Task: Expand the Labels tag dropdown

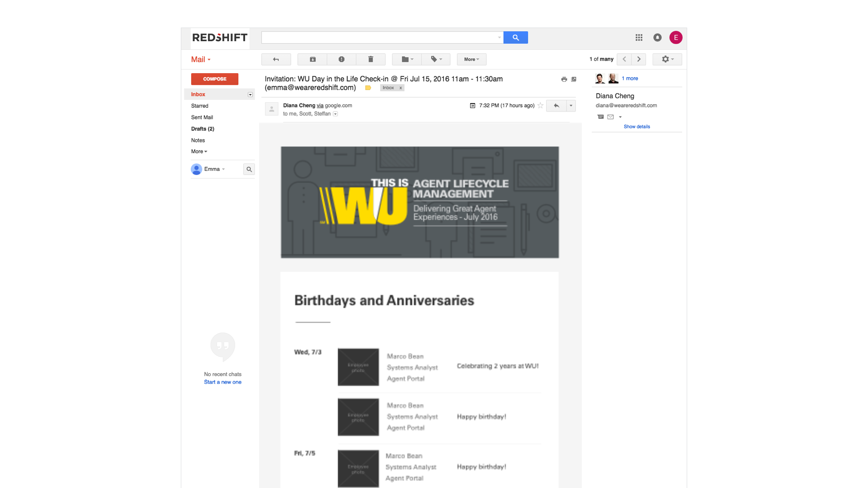Action: point(436,59)
